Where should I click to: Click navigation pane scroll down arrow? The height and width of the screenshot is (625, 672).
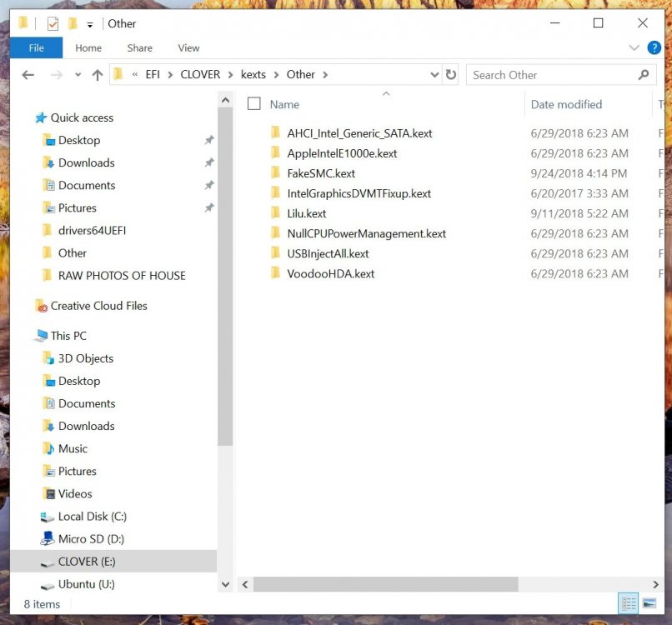click(x=225, y=584)
